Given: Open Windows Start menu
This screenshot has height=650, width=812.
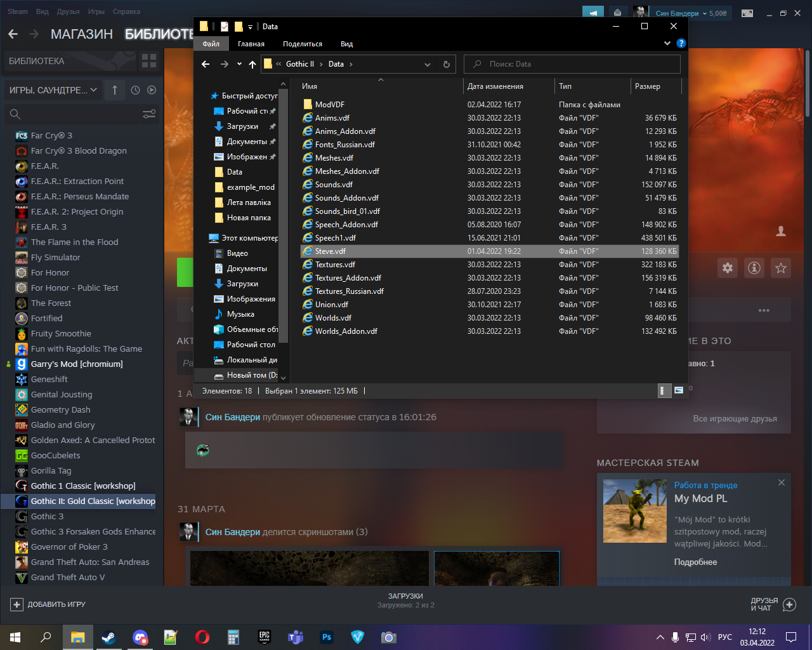Looking at the screenshot, I should [15, 637].
